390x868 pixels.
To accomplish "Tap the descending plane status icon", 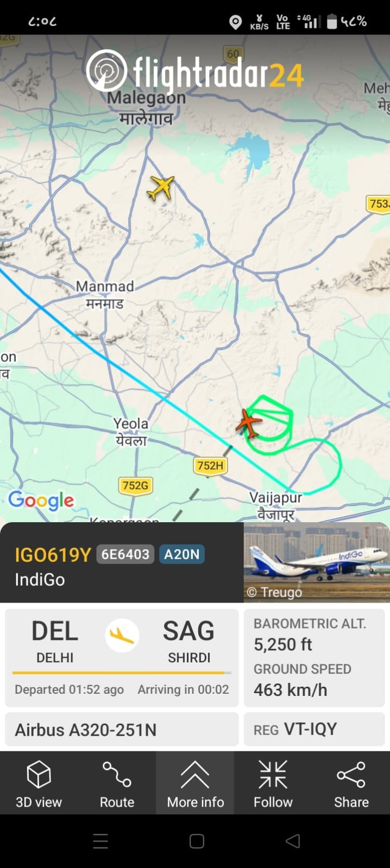I will pyautogui.click(x=122, y=635).
